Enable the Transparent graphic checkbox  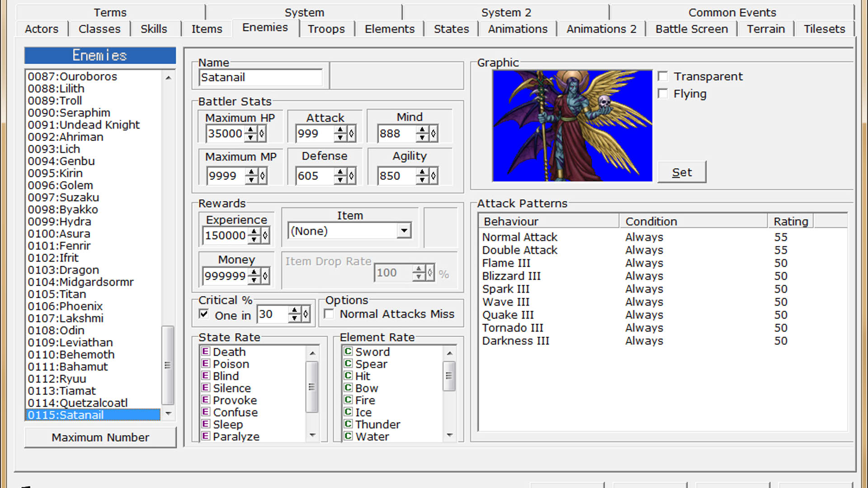pos(663,76)
